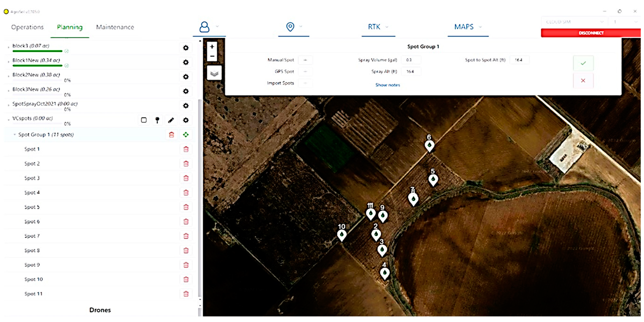Toggle GPS Spot option
The height and width of the screenshot is (322, 644).
coord(305,72)
